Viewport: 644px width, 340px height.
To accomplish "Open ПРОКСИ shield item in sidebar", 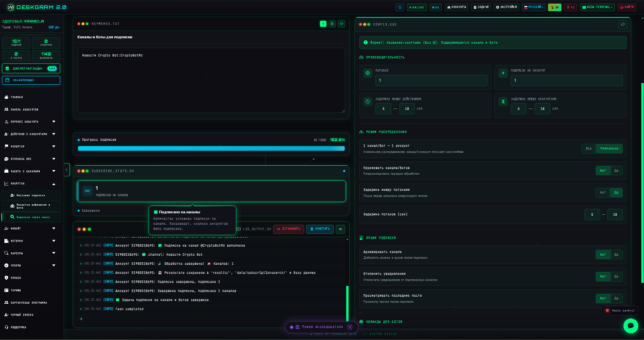I will [x=16, y=278].
